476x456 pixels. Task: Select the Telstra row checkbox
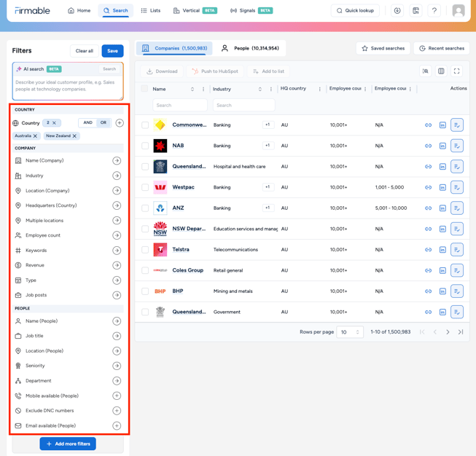point(145,250)
